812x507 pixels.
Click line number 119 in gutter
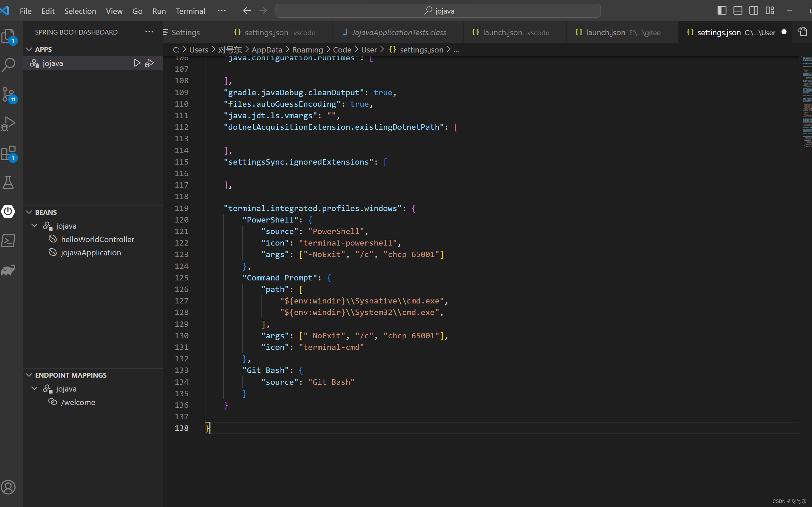click(181, 208)
